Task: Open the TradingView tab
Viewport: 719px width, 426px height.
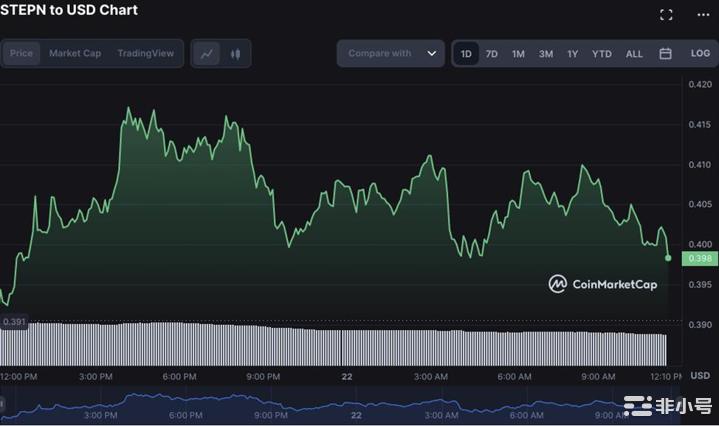Action: [x=145, y=54]
